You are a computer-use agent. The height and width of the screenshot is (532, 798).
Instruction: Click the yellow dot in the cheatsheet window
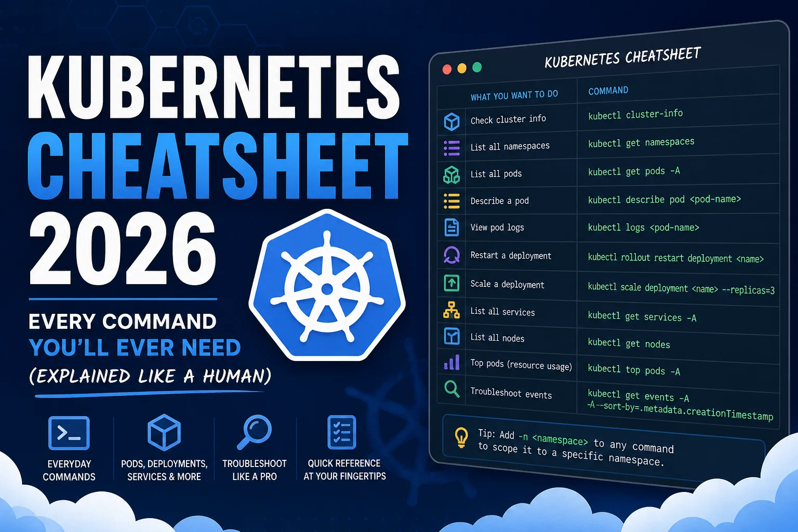[x=462, y=69]
